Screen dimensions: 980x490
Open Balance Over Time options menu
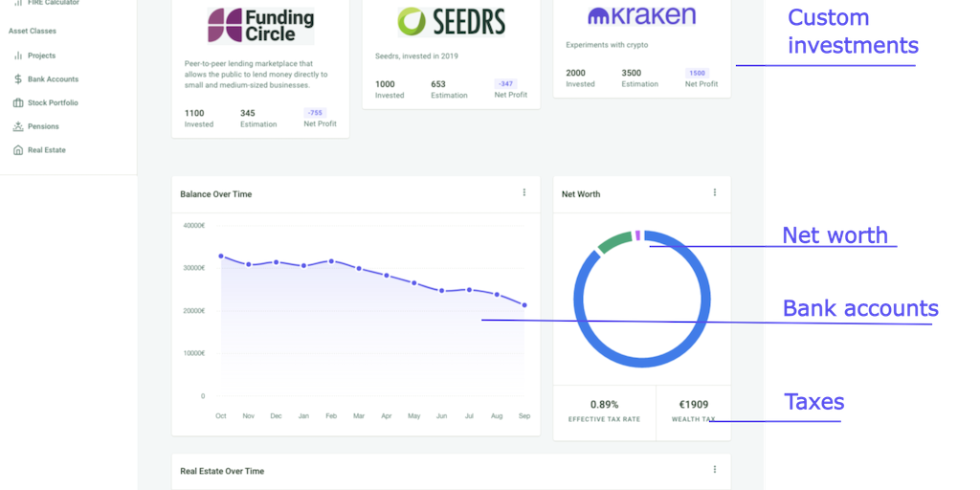pyautogui.click(x=524, y=192)
